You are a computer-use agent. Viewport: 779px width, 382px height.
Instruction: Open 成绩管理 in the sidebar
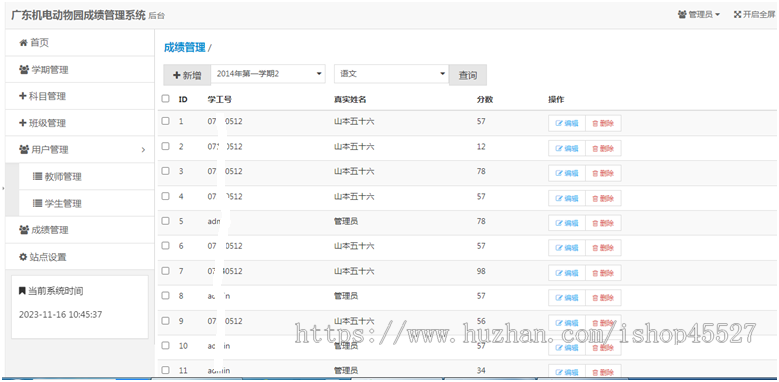coord(79,230)
